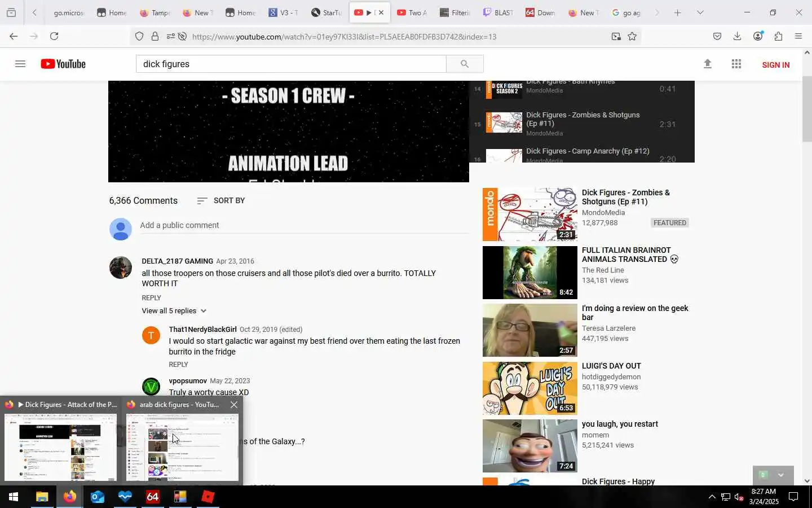Click the YouTube search magnifier button
Image resolution: width=812 pixels, height=508 pixels.
click(465, 64)
